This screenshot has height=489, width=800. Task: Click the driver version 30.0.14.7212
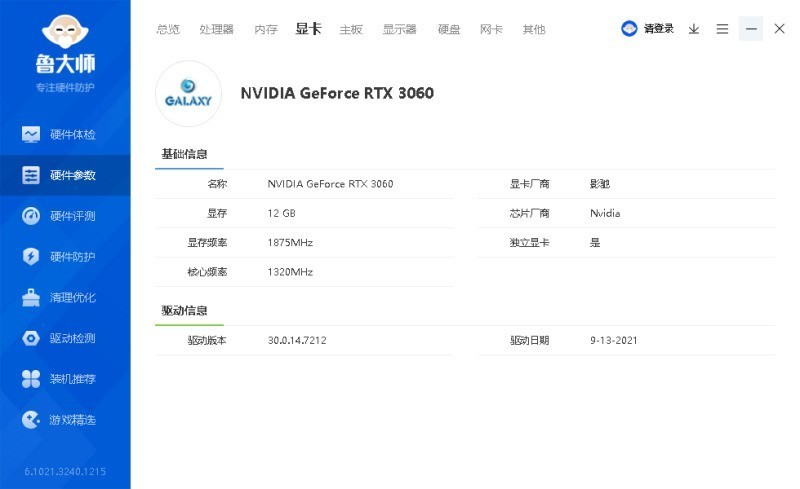[x=297, y=340]
